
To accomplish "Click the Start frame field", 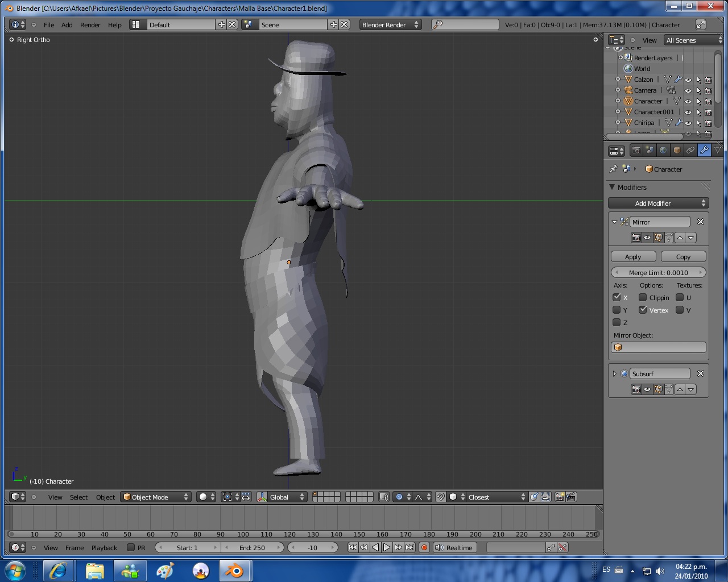I will pyautogui.click(x=187, y=547).
